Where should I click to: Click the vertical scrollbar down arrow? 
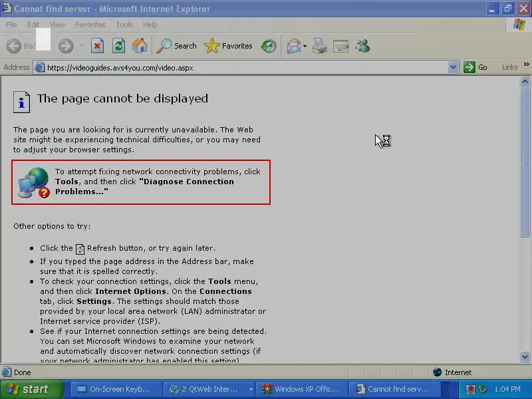click(x=525, y=356)
